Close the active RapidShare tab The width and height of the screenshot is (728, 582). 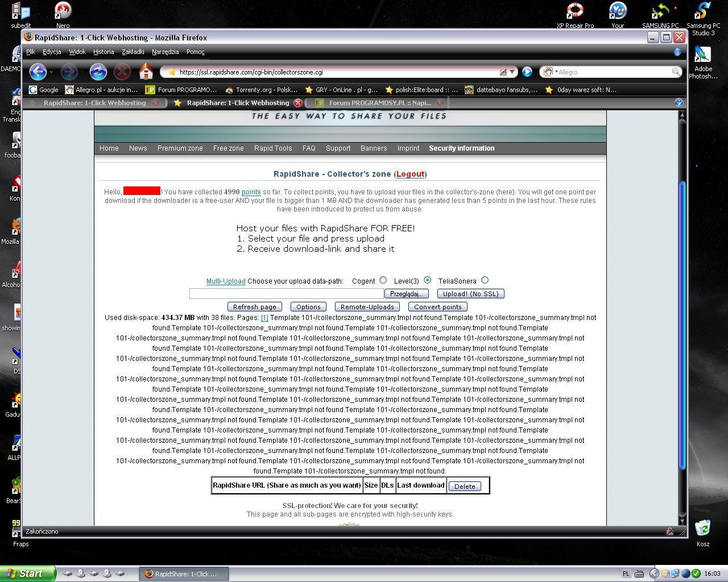point(297,103)
